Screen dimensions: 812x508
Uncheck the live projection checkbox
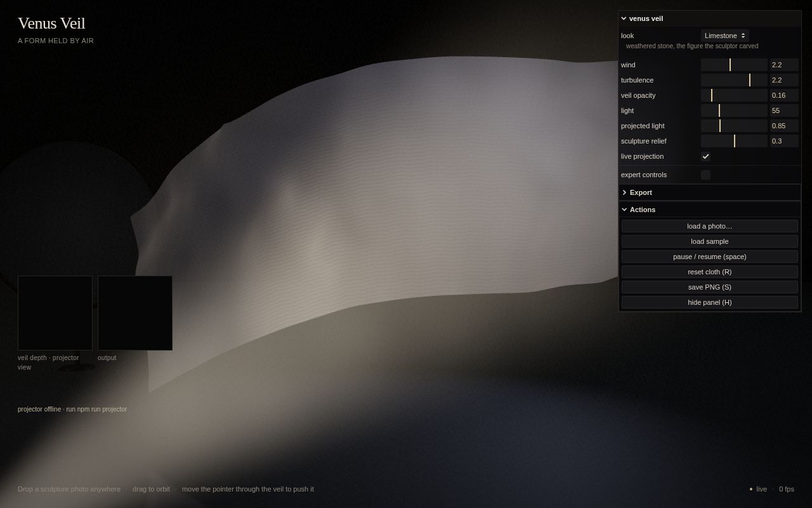705,156
